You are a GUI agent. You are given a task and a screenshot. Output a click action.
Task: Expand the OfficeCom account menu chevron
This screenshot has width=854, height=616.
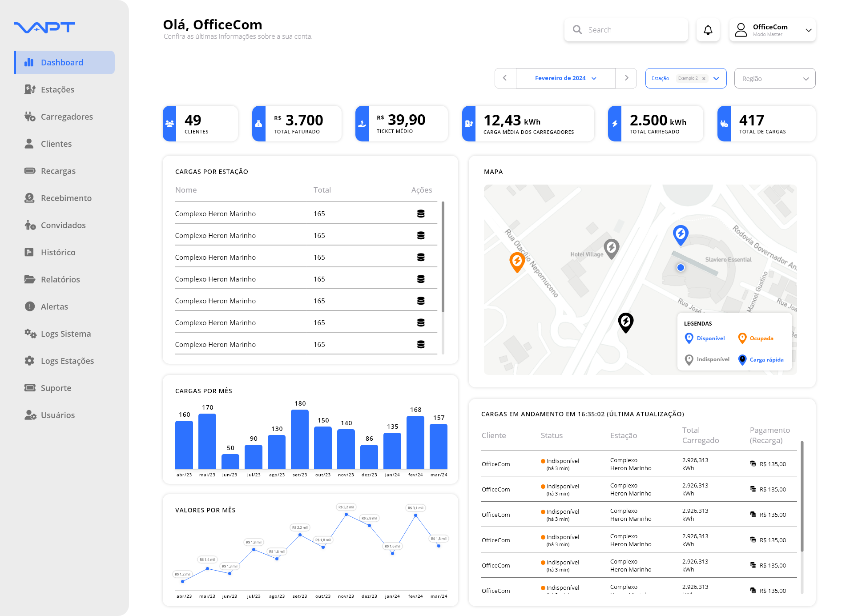tap(808, 30)
